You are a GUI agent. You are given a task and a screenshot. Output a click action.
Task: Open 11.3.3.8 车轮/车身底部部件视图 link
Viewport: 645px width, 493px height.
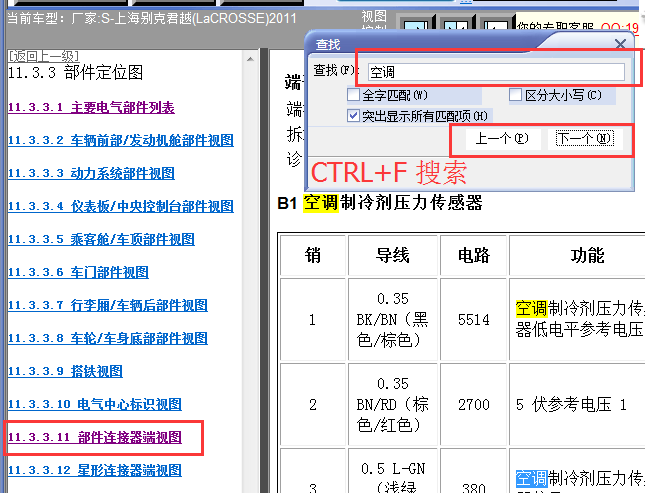tap(108, 338)
